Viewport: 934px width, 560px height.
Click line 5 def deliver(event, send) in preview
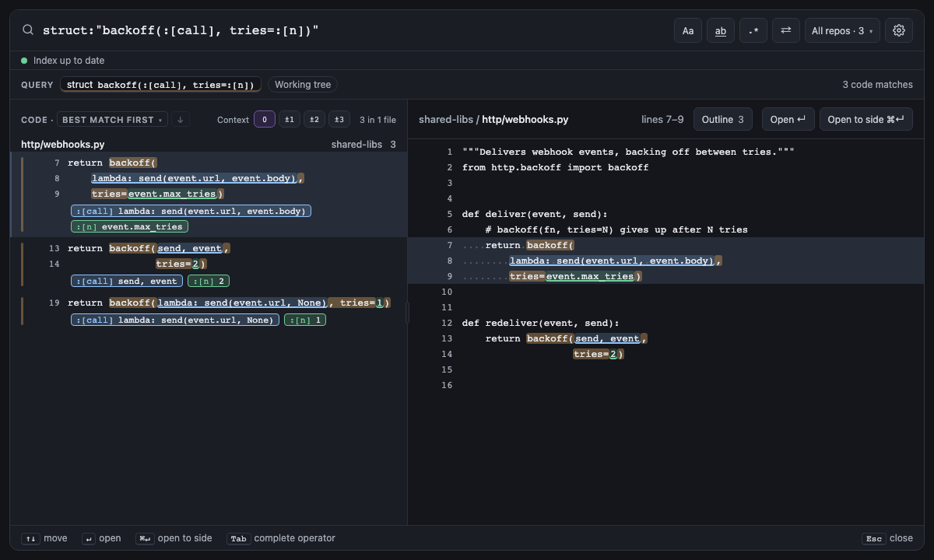point(534,214)
